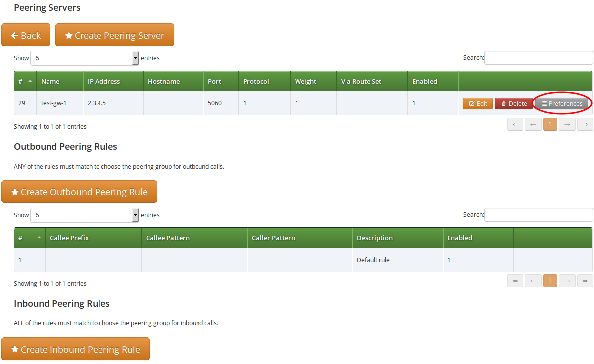Click the back arrow icon on Back button
Image resolution: width=594 pixels, height=364 pixels.
[x=15, y=35]
